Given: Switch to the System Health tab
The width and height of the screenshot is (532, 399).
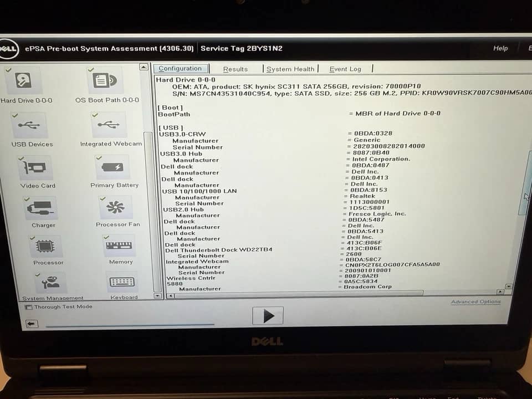Looking at the screenshot, I should (x=290, y=69).
